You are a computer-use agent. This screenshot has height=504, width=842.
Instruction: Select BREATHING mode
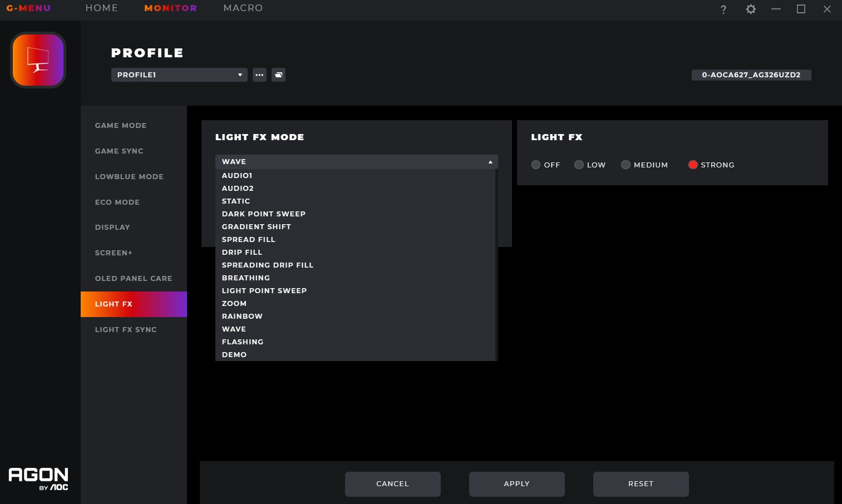(355, 278)
